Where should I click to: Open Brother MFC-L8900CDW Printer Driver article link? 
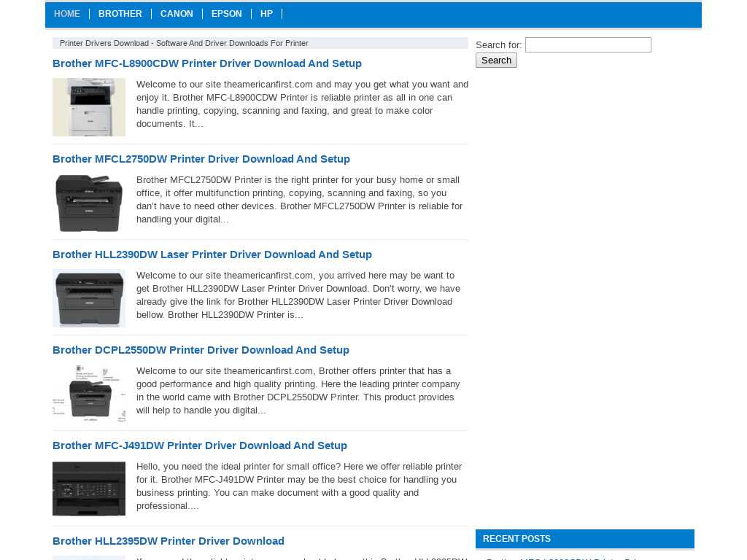(206, 63)
